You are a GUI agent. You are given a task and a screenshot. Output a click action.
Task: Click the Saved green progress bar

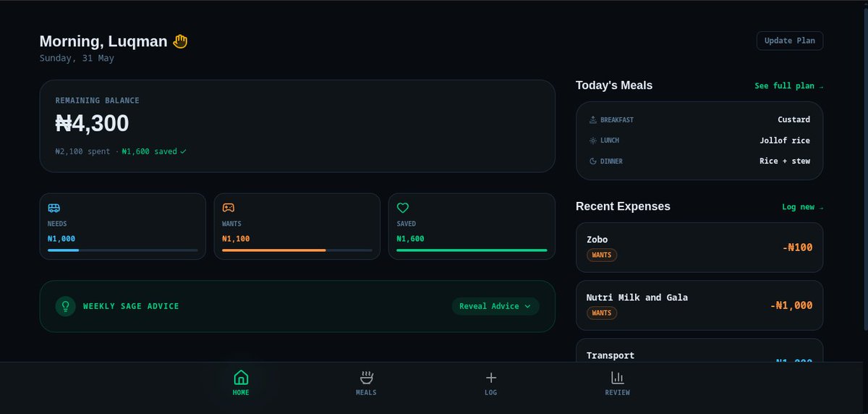click(472, 250)
